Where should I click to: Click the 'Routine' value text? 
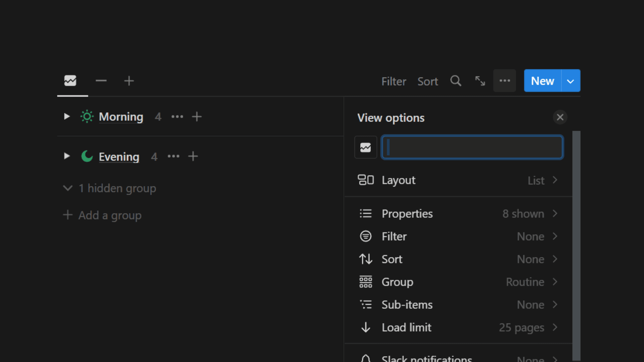pos(525,282)
